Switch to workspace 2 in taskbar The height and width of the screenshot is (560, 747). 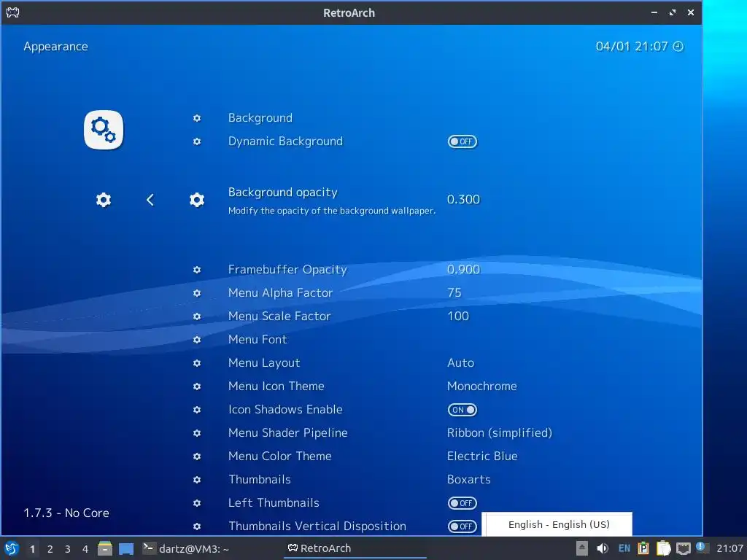click(x=50, y=549)
